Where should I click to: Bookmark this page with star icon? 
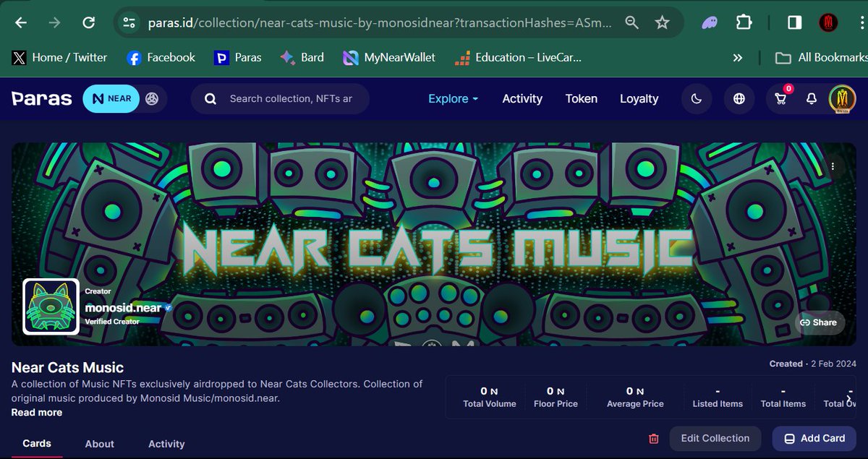[x=662, y=23]
